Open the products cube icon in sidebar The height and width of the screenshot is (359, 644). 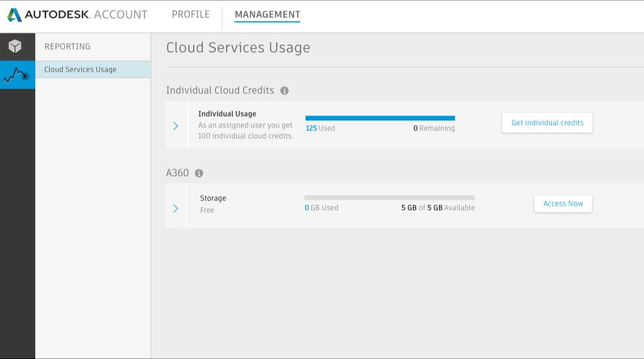click(x=15, y=47)
